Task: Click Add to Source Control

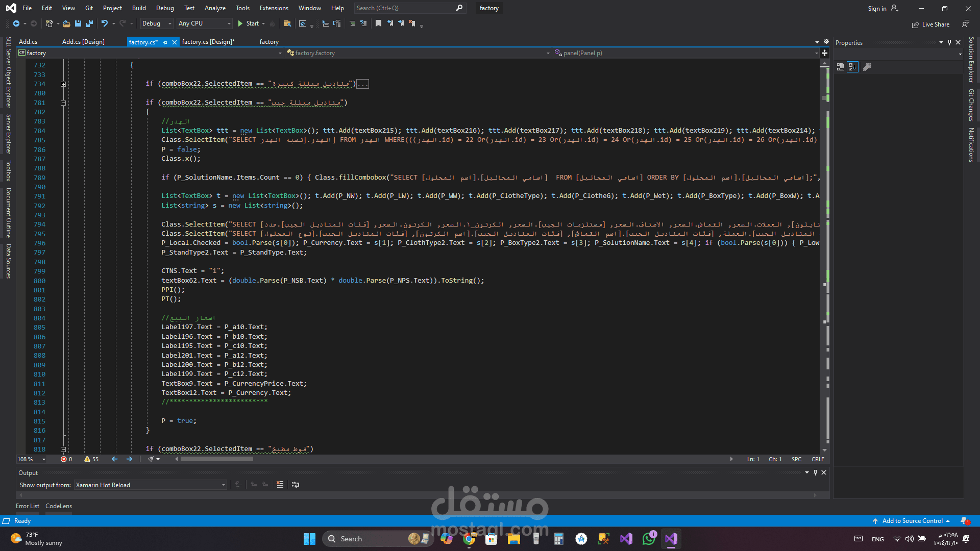Action: (912, 521)
